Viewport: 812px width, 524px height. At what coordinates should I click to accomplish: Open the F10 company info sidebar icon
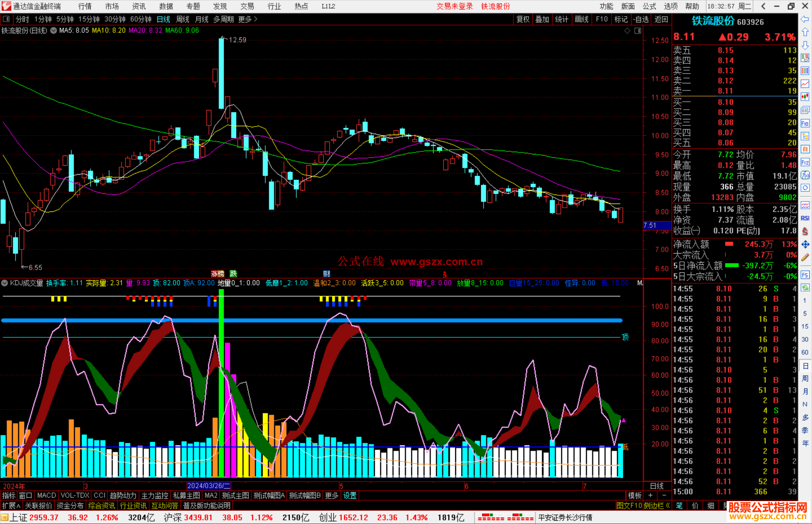click(x=805, y=123)
